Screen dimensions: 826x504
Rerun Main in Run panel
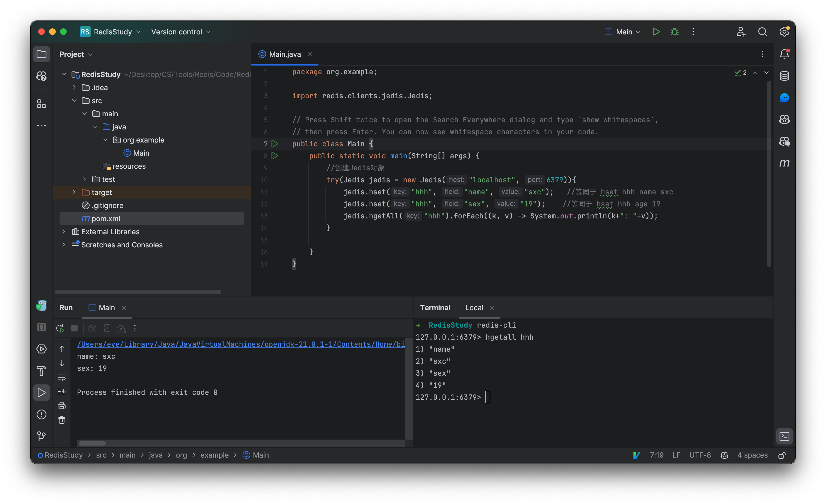click(x=60, y=328)
